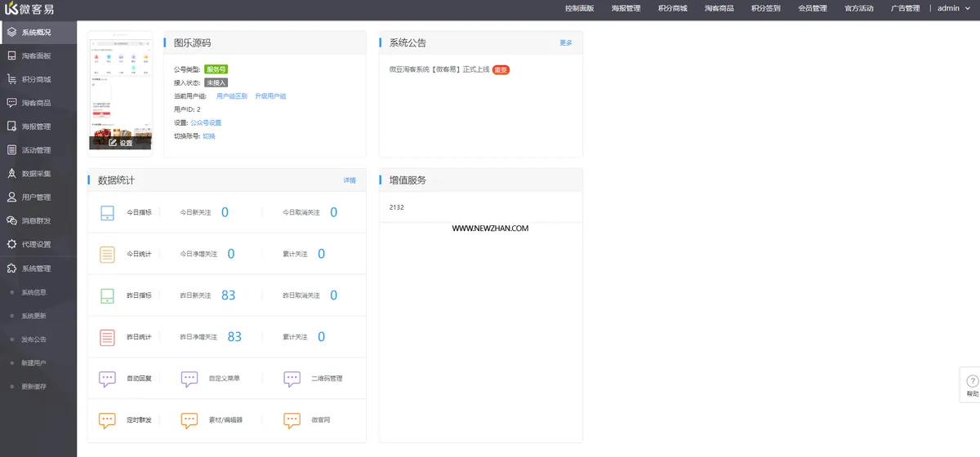This screenshot has width=980, height=457.
Task: Open the 帮助 help button
Action: coord(972,385)
